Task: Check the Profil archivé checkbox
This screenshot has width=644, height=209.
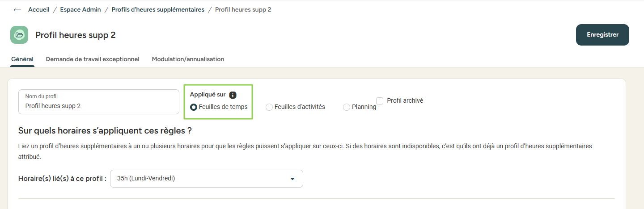Action: point(380,101)
